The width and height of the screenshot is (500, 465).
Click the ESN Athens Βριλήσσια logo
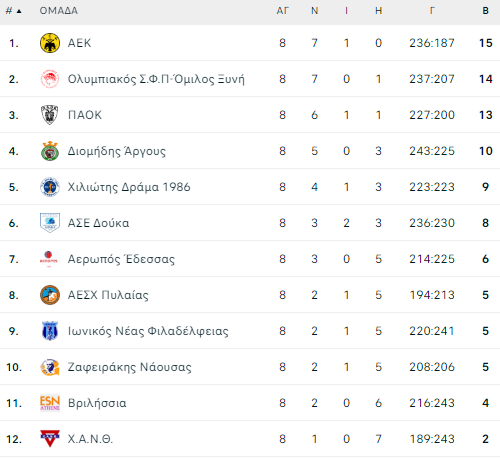pyautogui.click(x=50, y=403)
